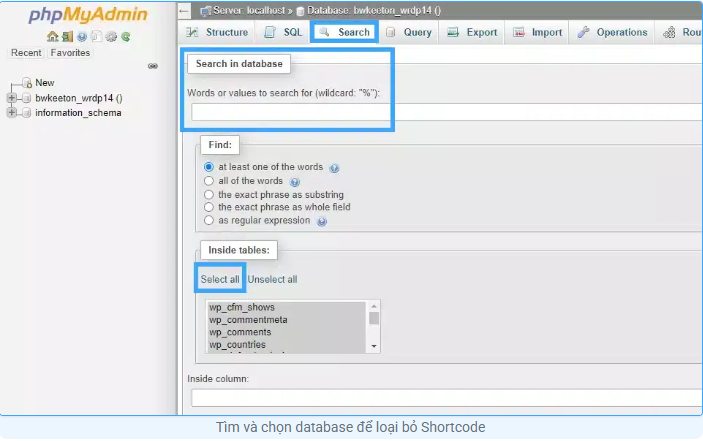Click the New database icon in tree
Viewport: 703px width, 441px height.
pyautogui.click(x=27, y=83)
